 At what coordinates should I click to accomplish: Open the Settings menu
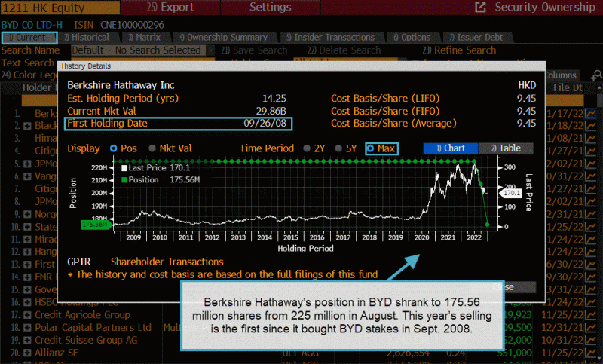(x=271, y=7)
